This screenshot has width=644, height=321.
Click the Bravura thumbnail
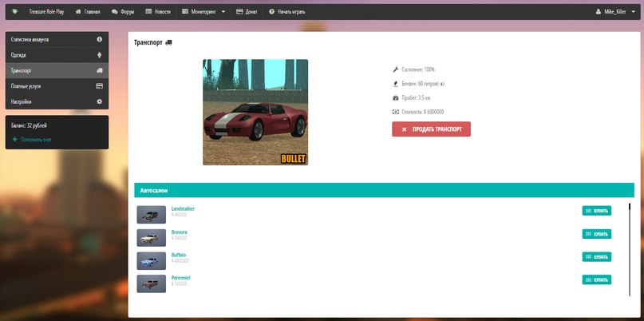click(151, 238)
